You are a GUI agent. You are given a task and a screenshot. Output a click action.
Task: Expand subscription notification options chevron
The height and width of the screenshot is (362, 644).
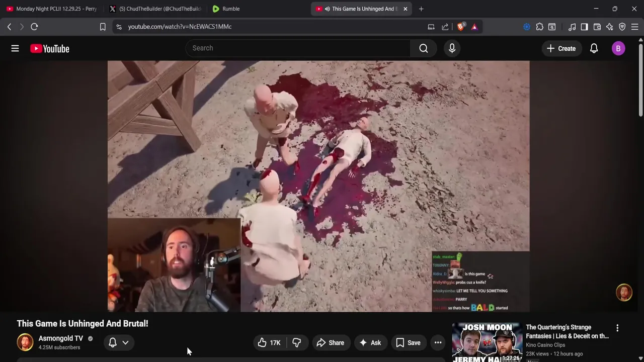125,342
